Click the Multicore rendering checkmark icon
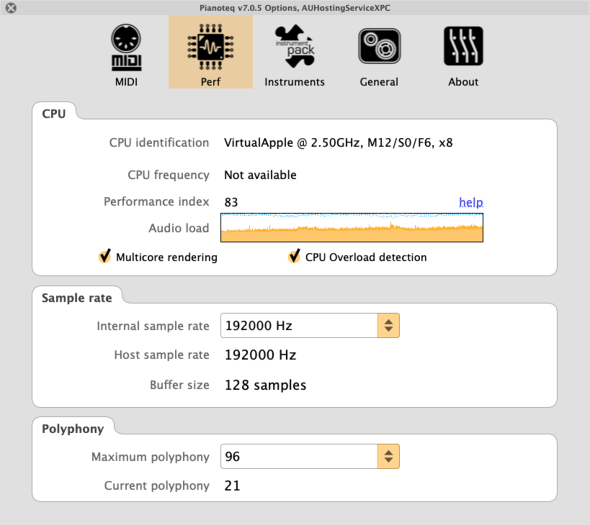This screenshot has width=590, height=525. 105,256
